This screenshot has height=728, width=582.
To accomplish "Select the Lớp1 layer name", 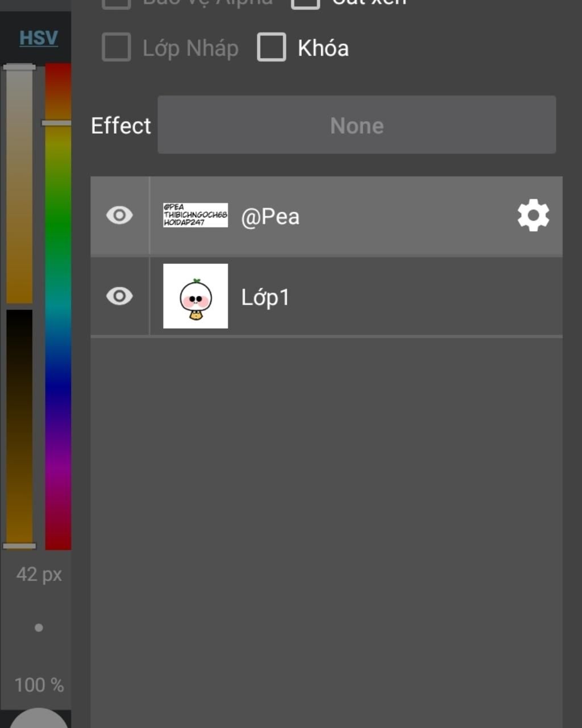I will (265, 297).
